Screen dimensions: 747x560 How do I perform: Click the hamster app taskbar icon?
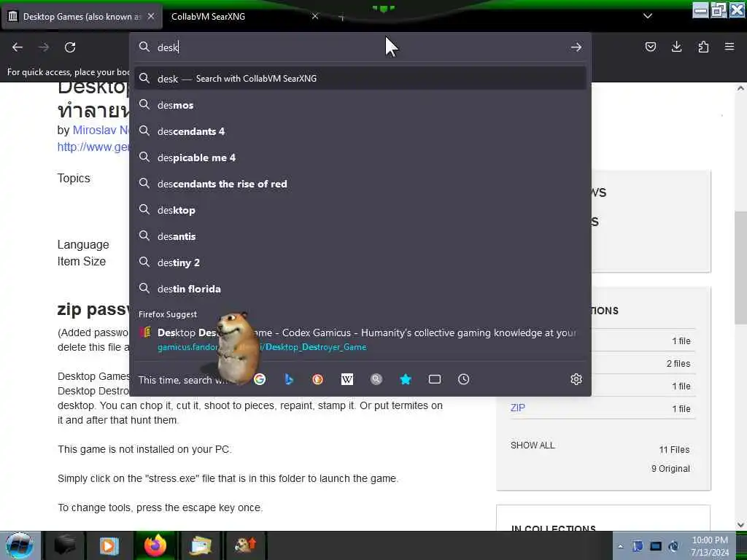click(245, 545)
